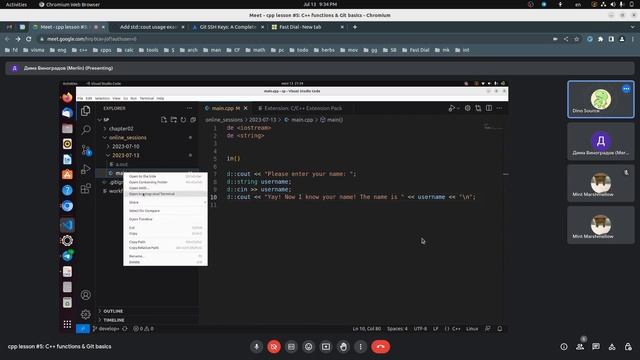Reload the Meet page
This screenshot has width=640, height=360.
point(29,39)
